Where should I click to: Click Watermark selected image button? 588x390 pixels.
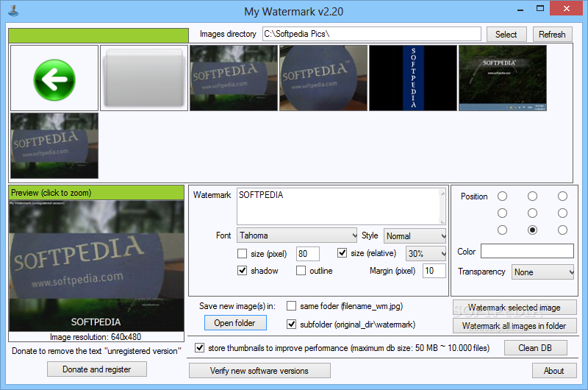pos(514,308)
